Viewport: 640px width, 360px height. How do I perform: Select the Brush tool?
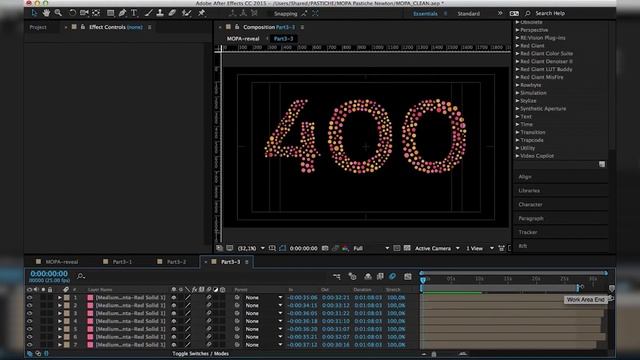[x=149, y=13]
